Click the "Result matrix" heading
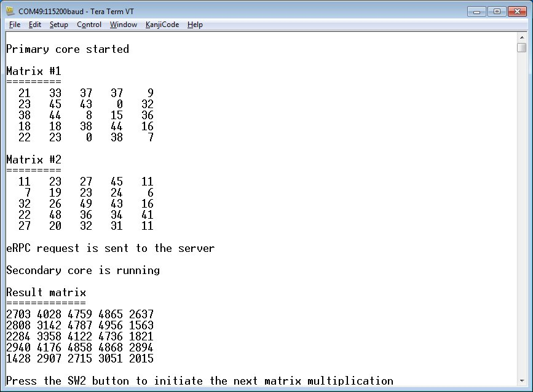The image size is (533, 392). point(46,292)
